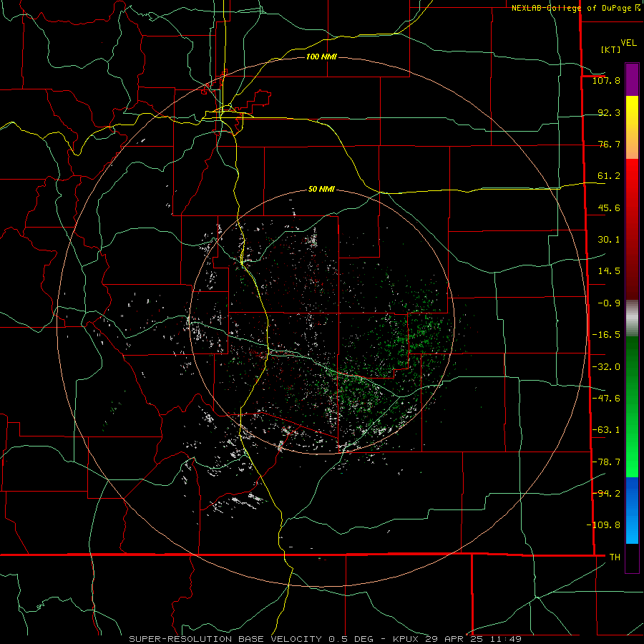This screenshot has height=644, width=644.
Task: Select the 61.2 scale value
Action: (609, 176)
